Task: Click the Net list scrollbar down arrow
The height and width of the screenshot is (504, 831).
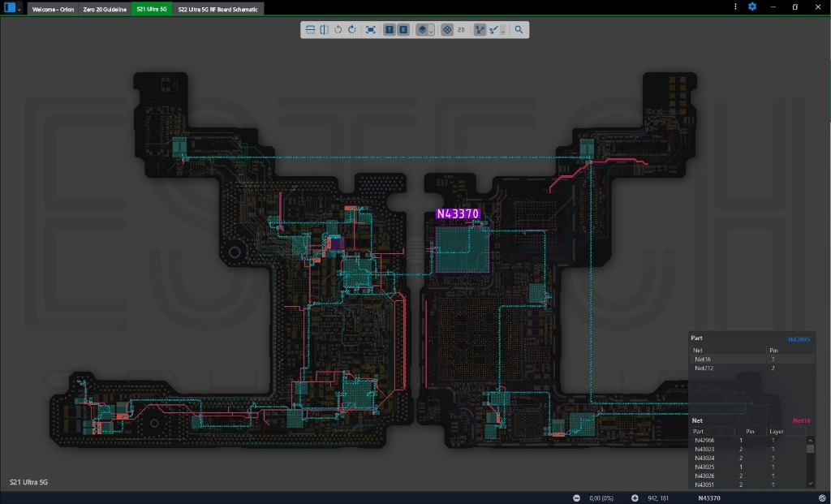Action: (x=811, y=484)
